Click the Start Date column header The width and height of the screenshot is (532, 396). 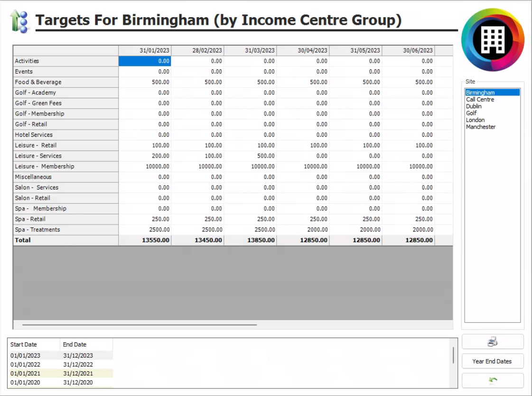[x=34, y=344]
